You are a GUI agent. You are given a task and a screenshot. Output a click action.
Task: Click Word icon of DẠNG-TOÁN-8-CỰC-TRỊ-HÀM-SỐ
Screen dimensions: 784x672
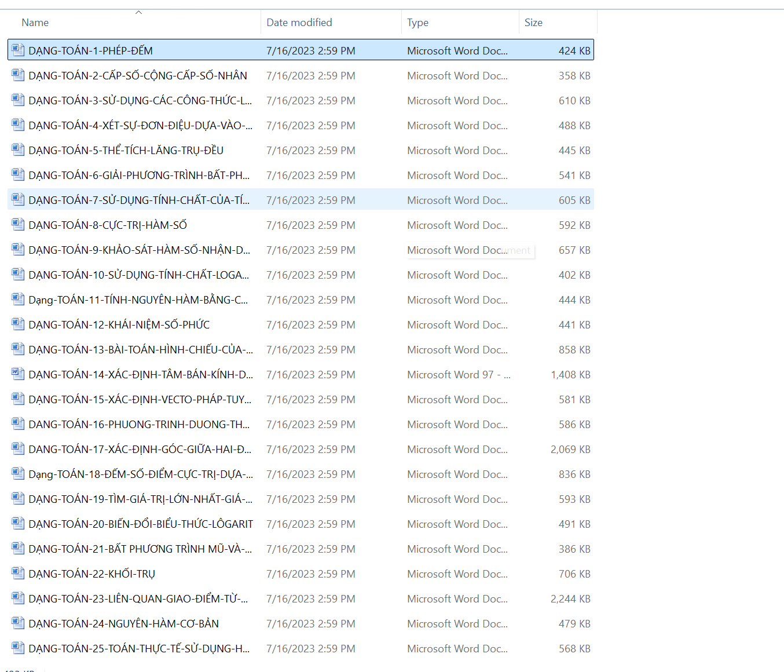(x=18, y=224)
